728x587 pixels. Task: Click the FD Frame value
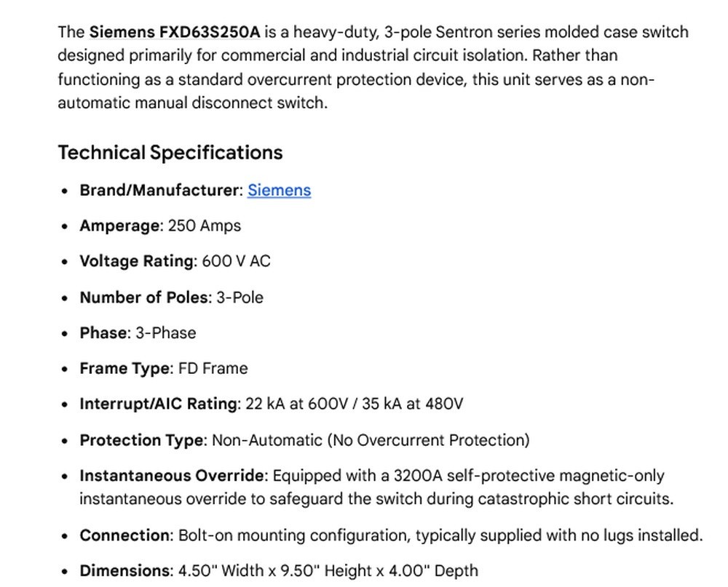pos(213,369)
